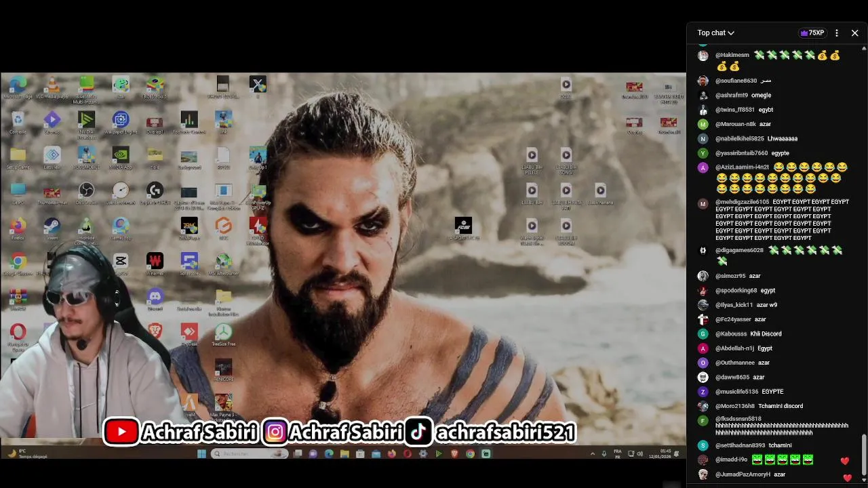Launch the NVIDIA App shortcut

point(121,158)
